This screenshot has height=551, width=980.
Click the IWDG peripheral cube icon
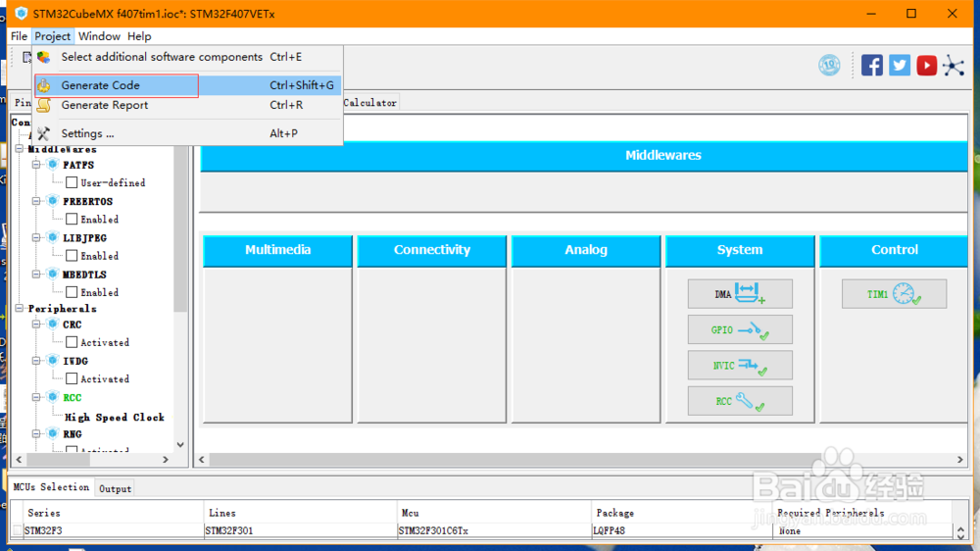53,361
